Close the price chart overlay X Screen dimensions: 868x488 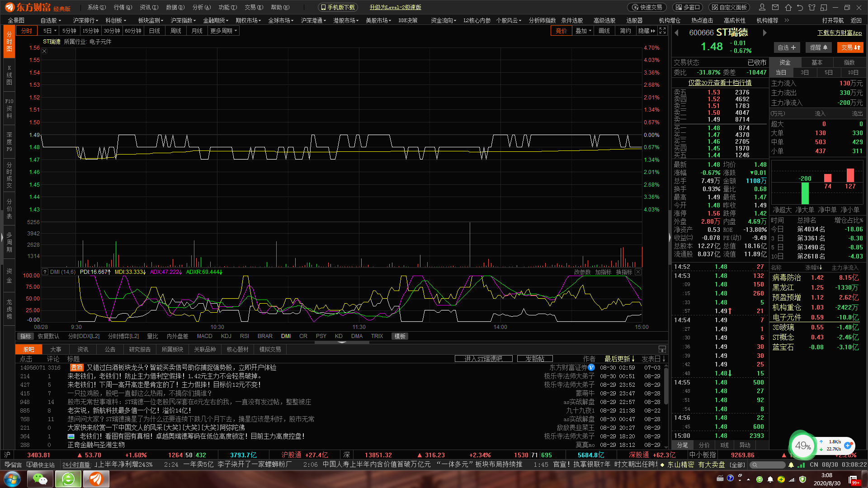coord(44,51)
